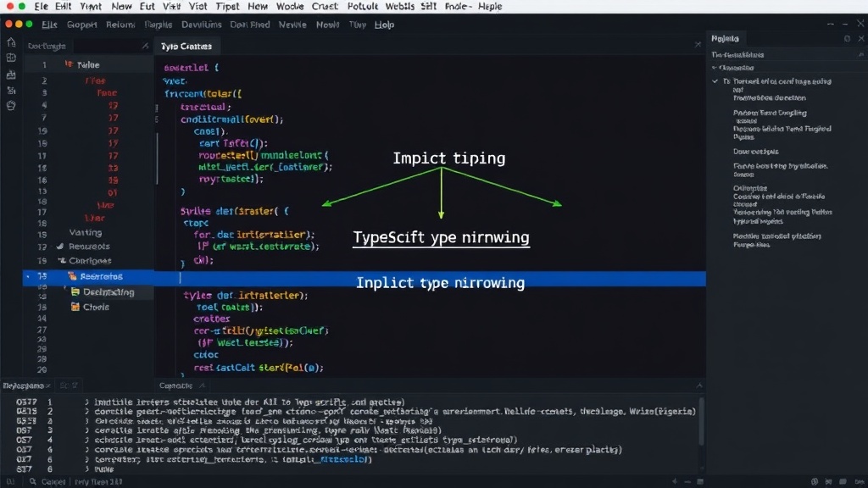Click the collapse chevron at the bottom panel's right end
868x488 pixels.
(699, 385)
